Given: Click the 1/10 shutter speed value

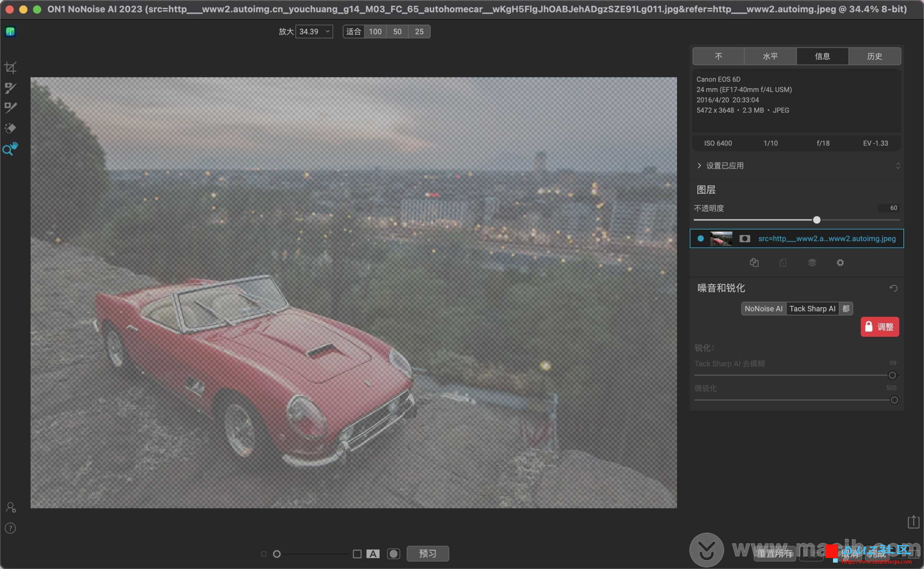Looking at the screenshot, I should [x=770, y=143].
